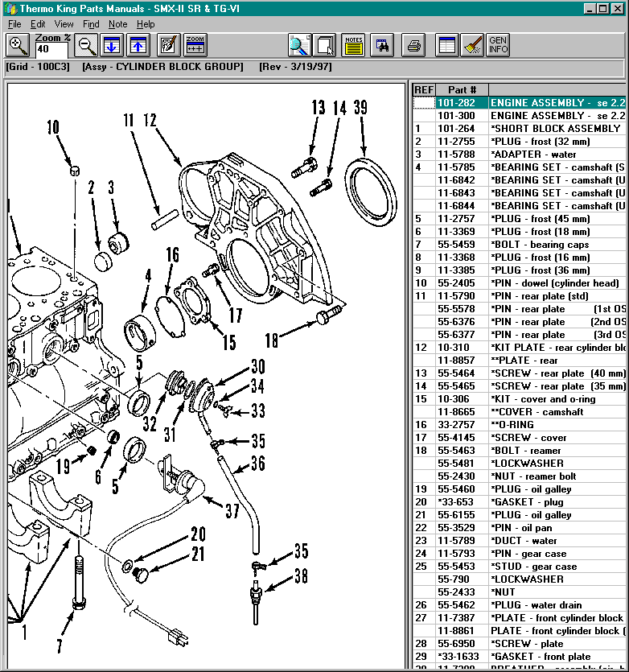Open the yellow Notes icon

coord(353,45)
